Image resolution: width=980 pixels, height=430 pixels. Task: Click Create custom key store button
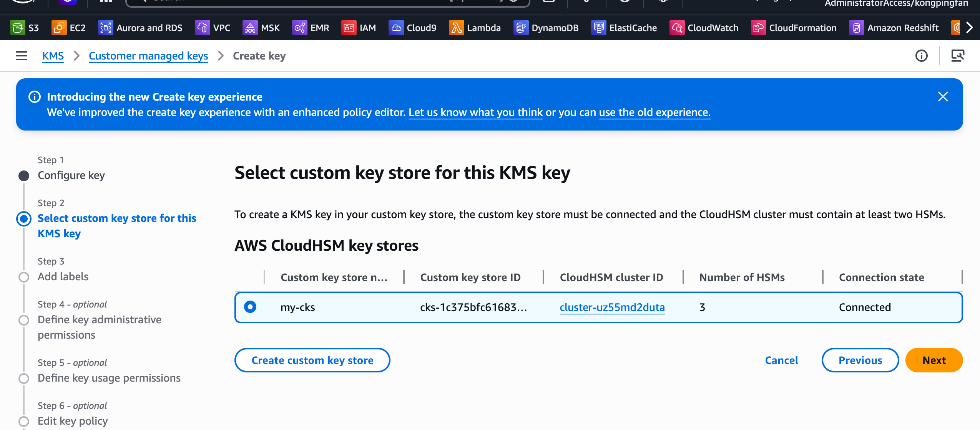tap(312, 360)
